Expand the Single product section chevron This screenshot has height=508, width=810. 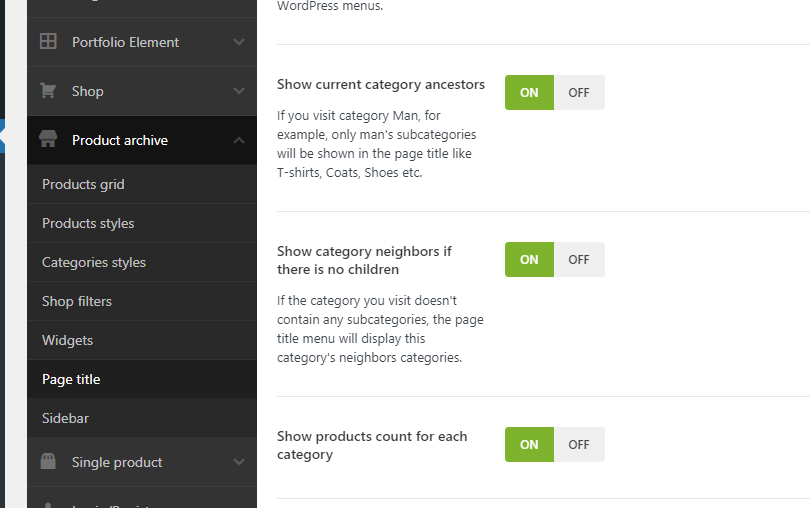coord(239,462)
